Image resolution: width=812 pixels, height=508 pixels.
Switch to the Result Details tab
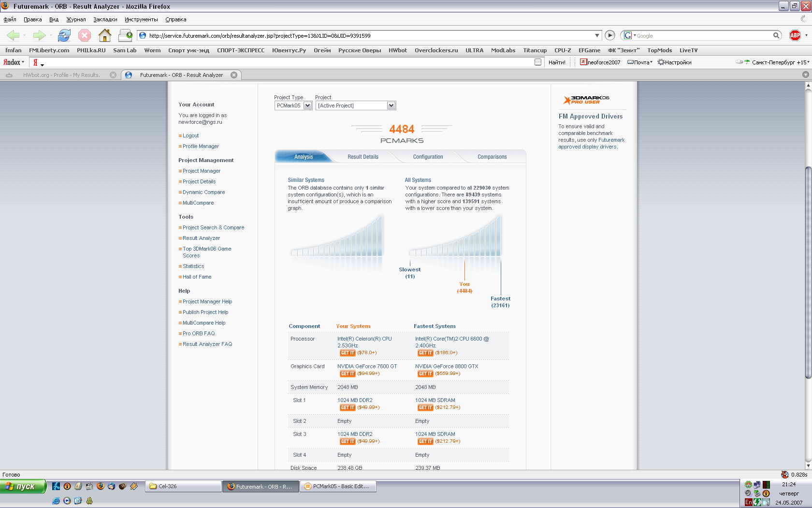[363, 157]
